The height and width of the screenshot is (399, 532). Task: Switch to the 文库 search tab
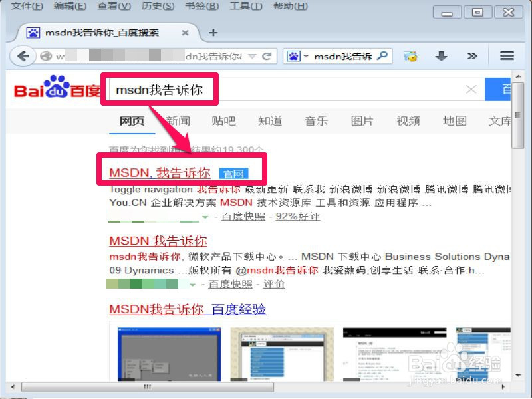(x=499, y=121)
